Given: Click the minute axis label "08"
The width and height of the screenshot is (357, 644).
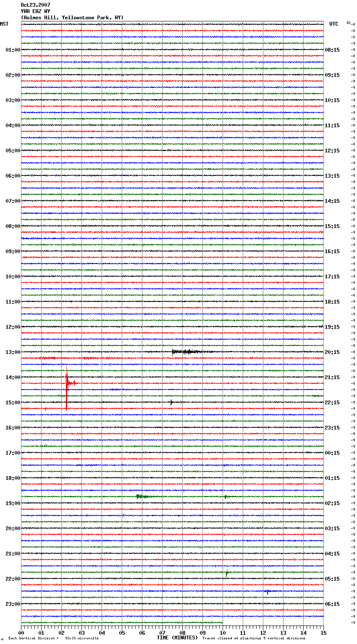Looking at the screenshot, I should tap(182, 632).
